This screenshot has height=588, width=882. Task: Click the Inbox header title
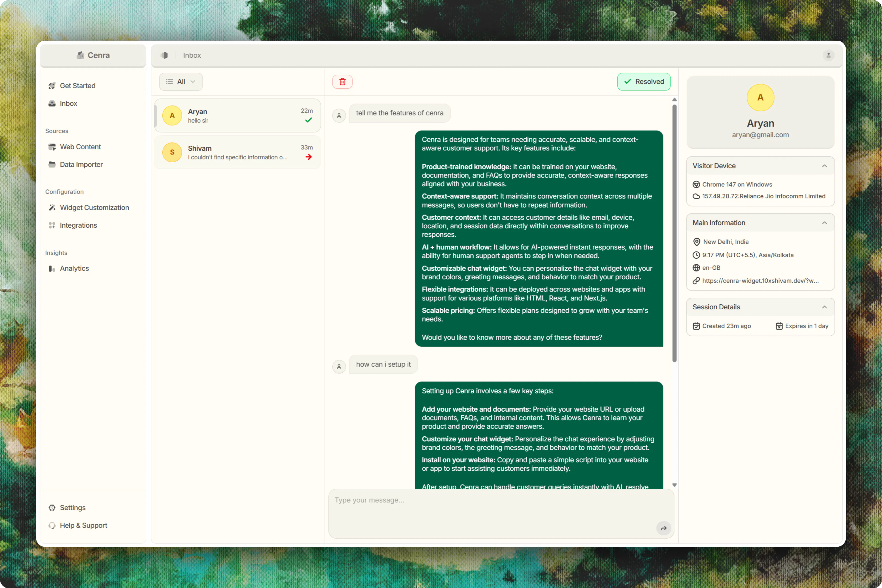point(192,55)
